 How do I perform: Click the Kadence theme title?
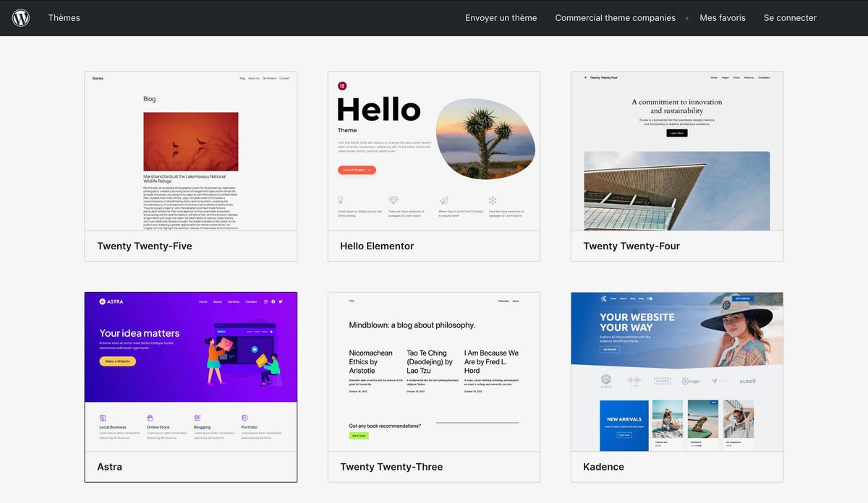[x=603, y=467]
